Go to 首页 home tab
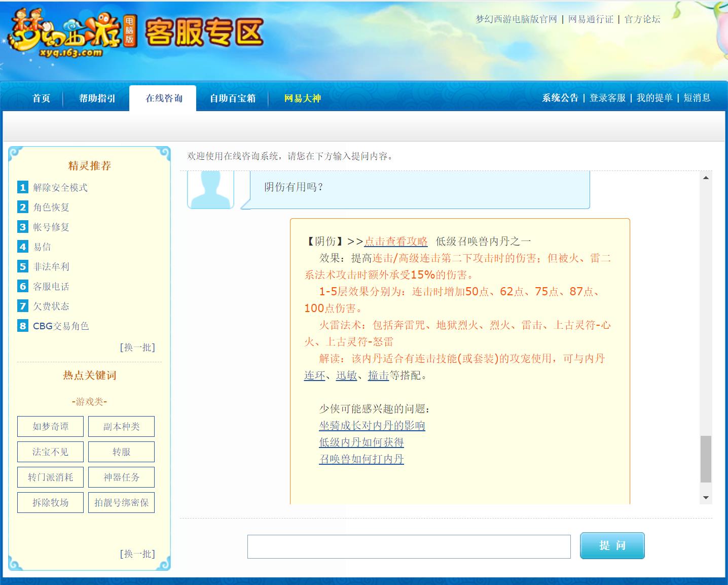The image size is (728, 585). pos(41,98)
